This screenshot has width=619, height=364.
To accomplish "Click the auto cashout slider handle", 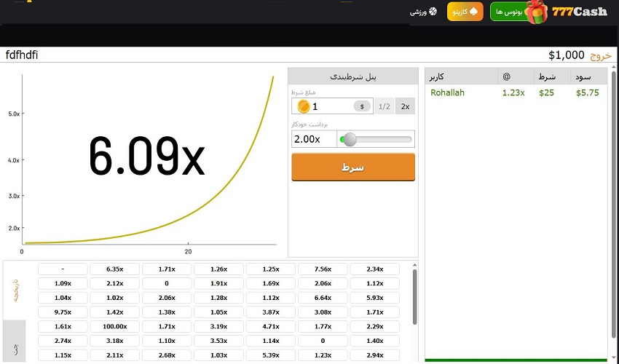I will click(350, 139).
